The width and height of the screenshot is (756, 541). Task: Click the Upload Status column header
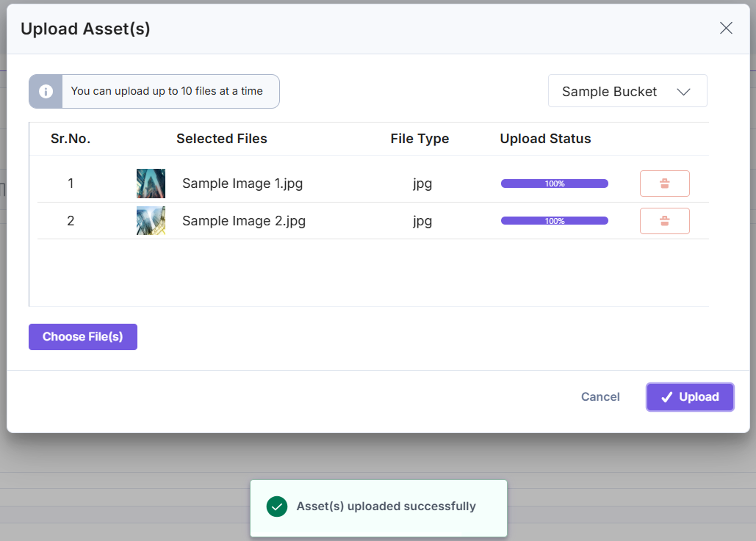pos(545,139)
